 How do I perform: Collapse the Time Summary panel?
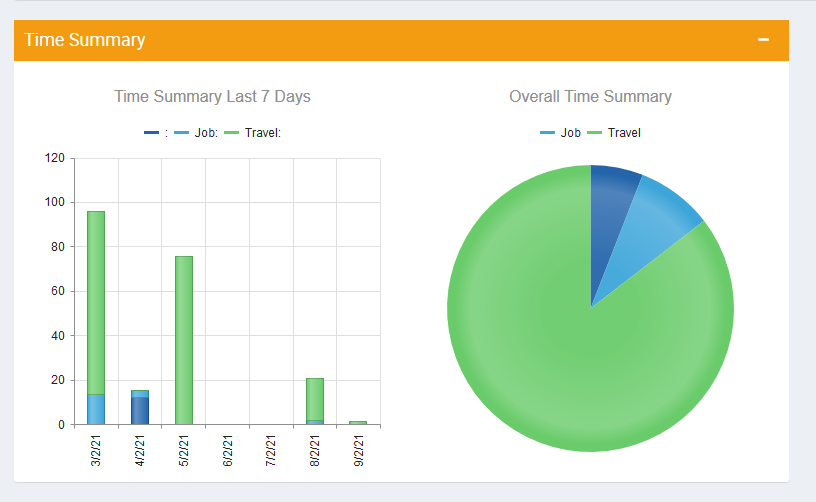click(764, 40)
